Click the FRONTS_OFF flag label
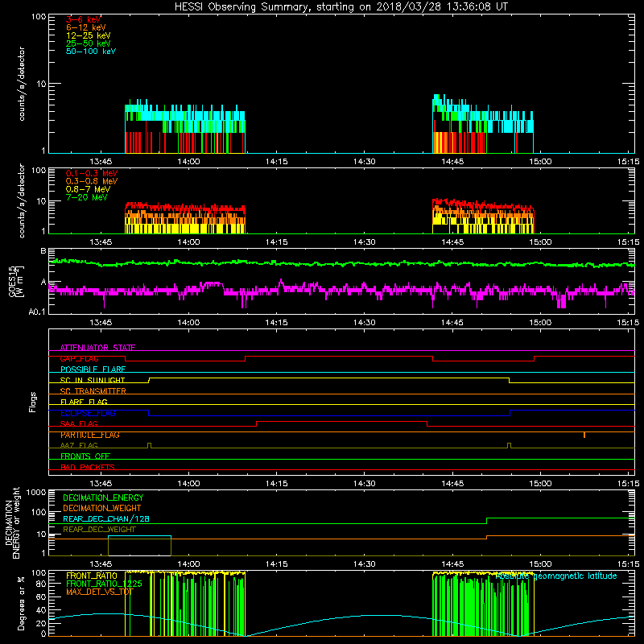 pyautogui.click(x=85, y=456)
